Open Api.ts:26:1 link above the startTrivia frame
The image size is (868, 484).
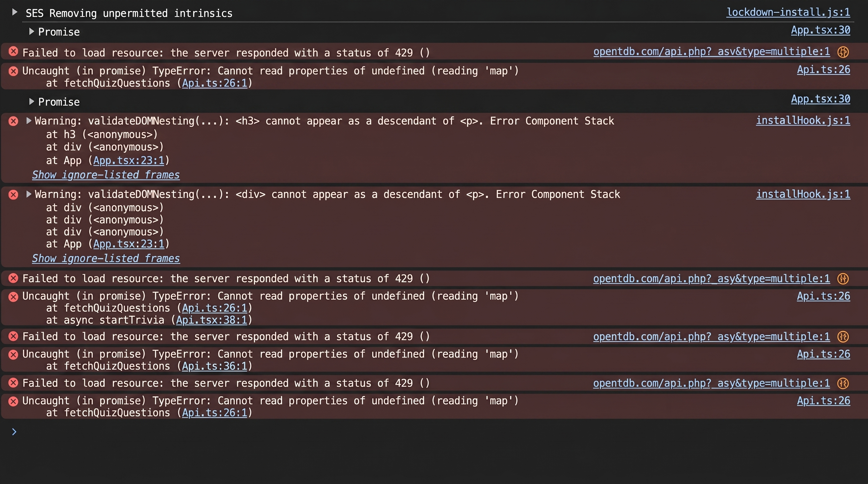pyautogui.click(x=215, y=308)
